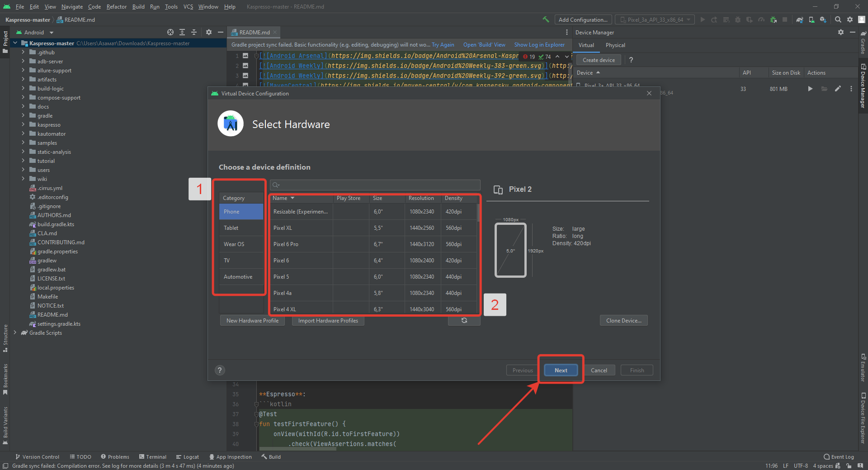Expand the samples folder
The image size is (868, 470).
[23, 142]
